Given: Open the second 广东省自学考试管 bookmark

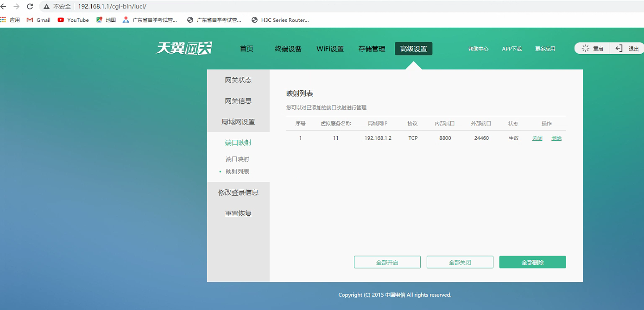Looking at the screenshot, I should click(x=214, y=20).
